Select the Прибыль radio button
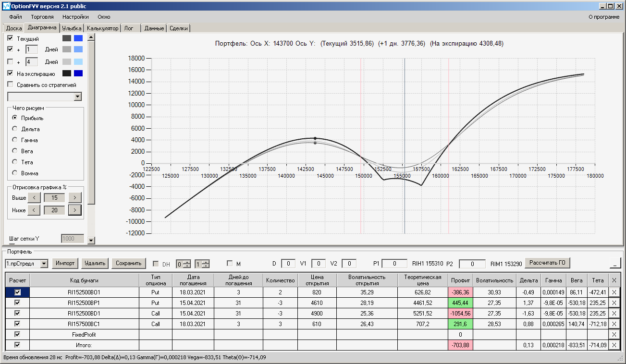 click(15, 118)
